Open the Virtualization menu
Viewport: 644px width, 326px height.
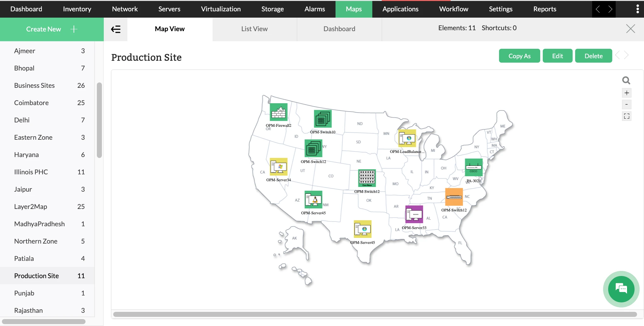click(221, 9)
